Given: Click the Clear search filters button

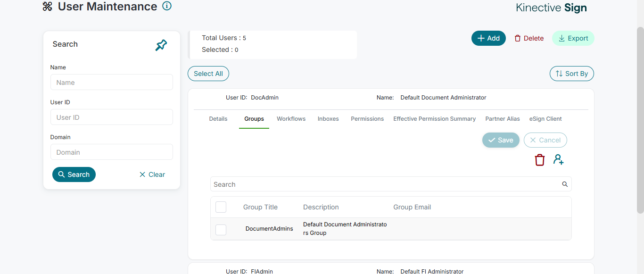Looking at the screenshot, I should 152,174.
